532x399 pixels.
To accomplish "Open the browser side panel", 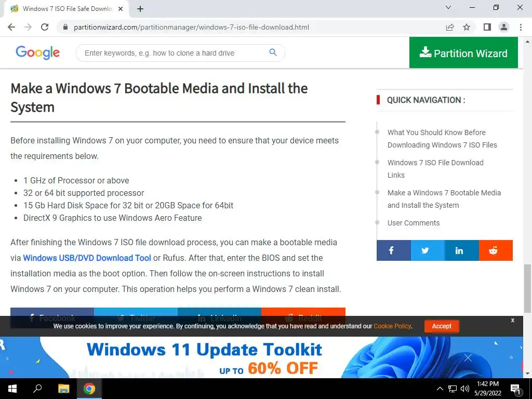I will 487,27.
